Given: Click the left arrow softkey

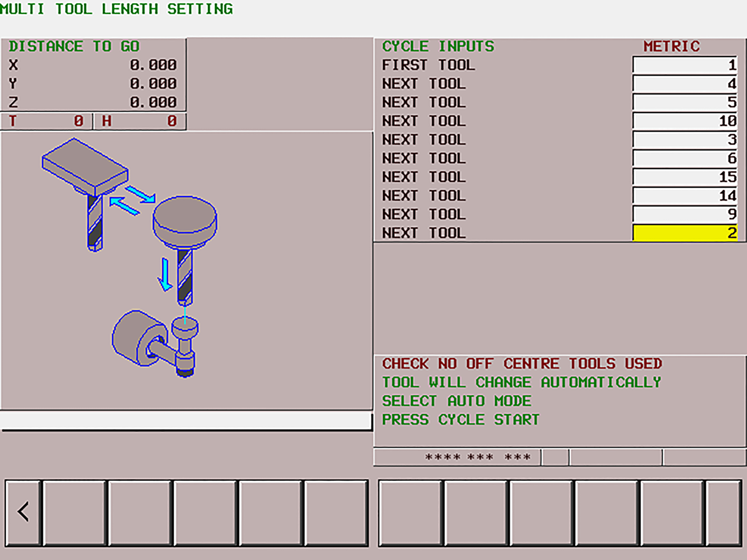Looking at the screenshot, I should coord(23,512).
